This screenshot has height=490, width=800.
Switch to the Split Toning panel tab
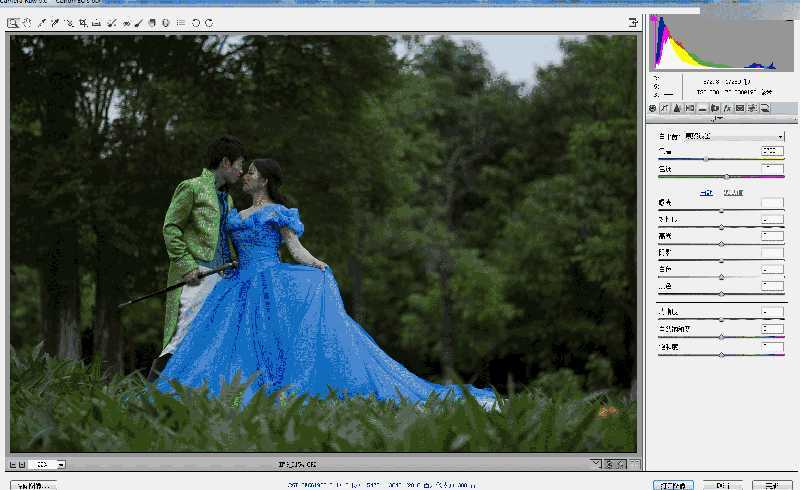pos(702,108)
